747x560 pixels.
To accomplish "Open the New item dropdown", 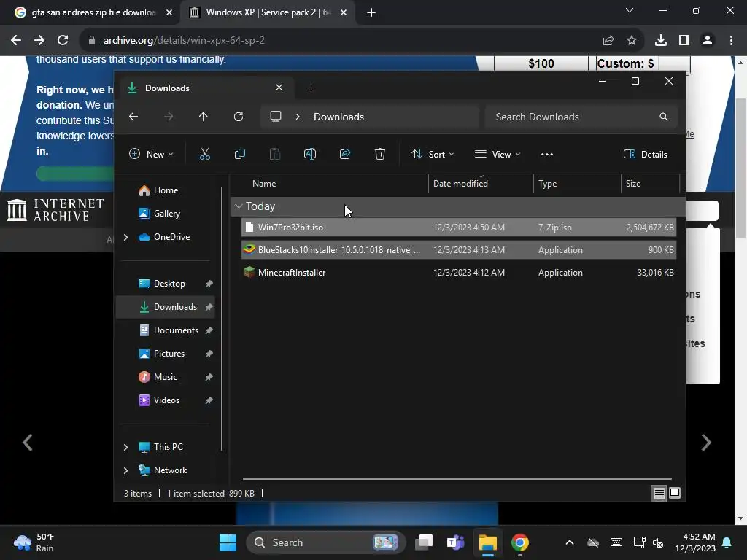I will point(151,154).
